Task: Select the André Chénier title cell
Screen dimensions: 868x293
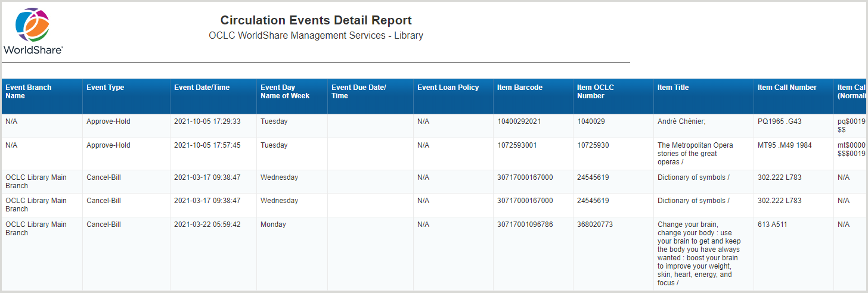Action: coord(681,121)
